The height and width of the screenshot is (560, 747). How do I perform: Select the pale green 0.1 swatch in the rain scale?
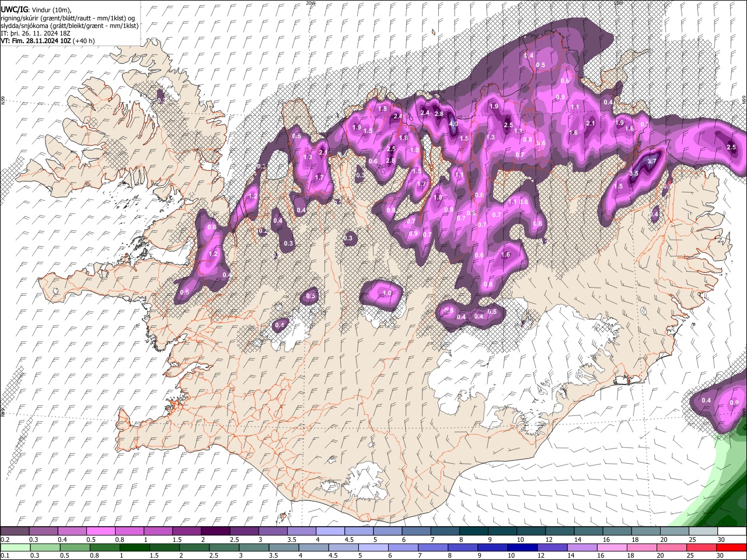coord(15,547)
